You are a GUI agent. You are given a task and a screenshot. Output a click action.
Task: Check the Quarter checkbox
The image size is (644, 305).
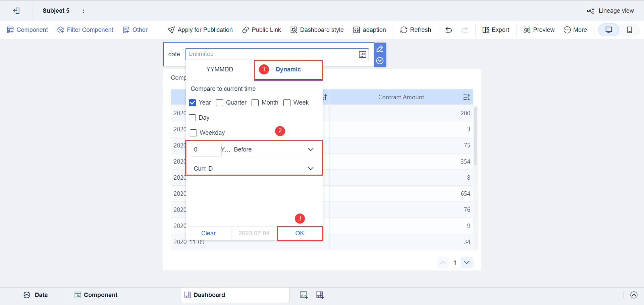[220, 103]
